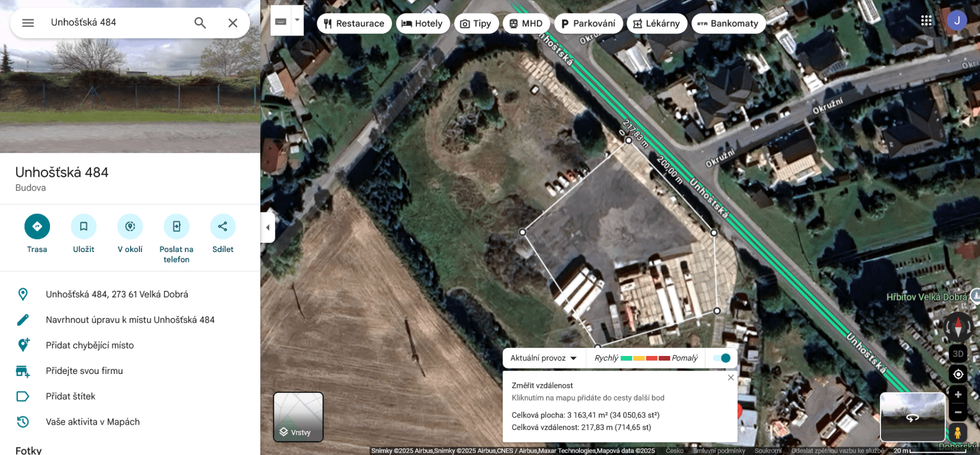The image size is (980, 455).
Task: Click the activity history clock icon
Action: [x=23, y=422]
